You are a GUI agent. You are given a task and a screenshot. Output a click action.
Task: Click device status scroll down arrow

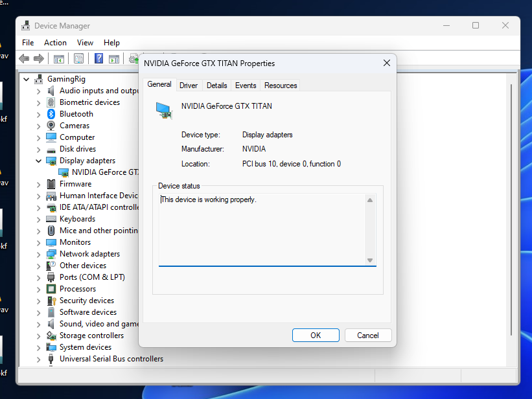click(x=370, y=260)
